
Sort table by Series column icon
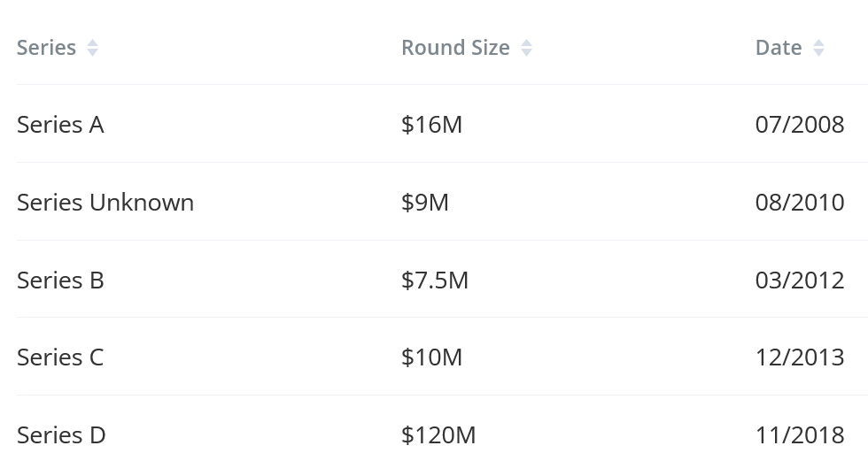(92, 48)
